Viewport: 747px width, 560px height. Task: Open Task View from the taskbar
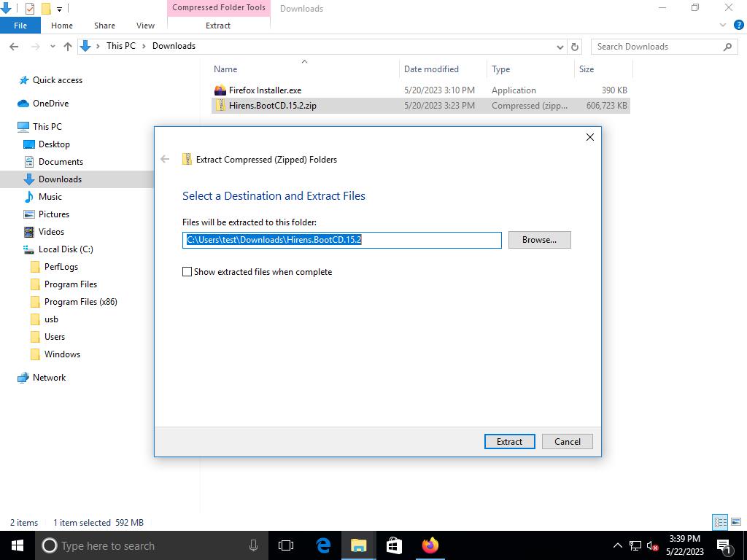(x=286, y=545)
